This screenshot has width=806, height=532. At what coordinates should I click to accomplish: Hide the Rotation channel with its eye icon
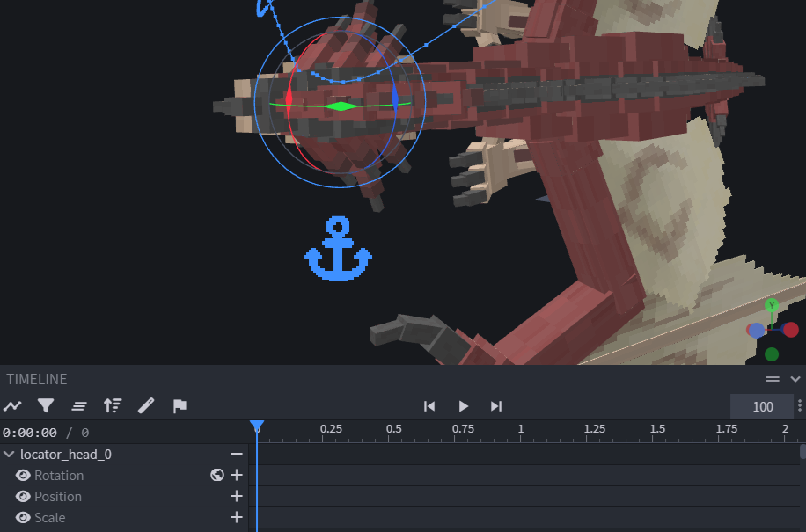coord(22,475)
